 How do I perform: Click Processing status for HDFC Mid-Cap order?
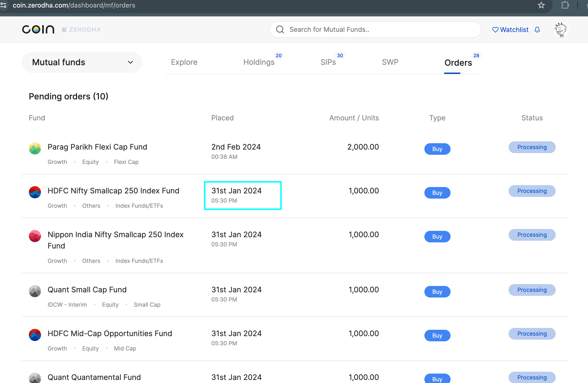coord(532,334)
